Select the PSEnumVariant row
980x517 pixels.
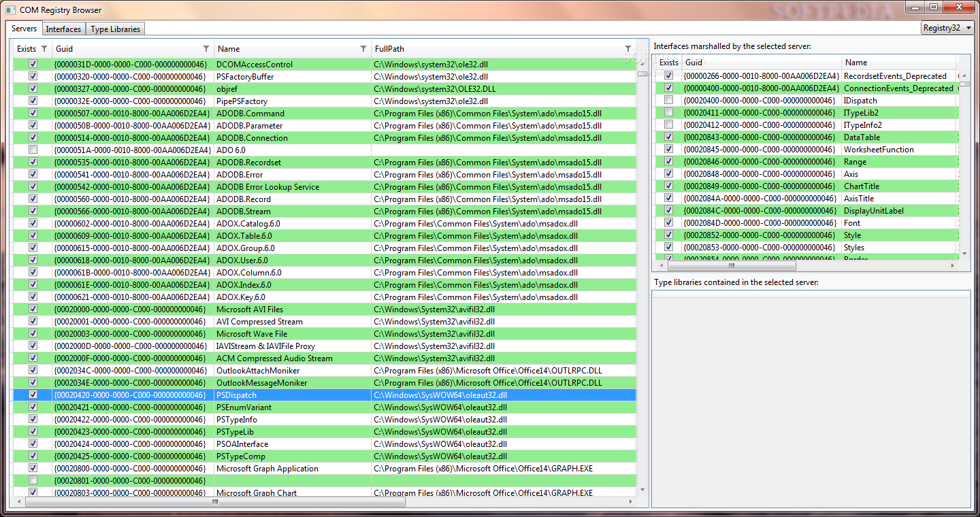(x=325, y=407)
